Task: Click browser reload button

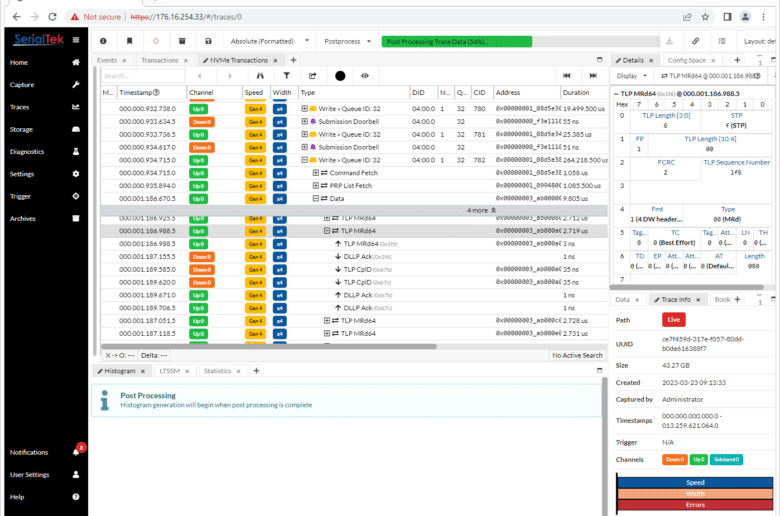Action: (x=52, y=17)
